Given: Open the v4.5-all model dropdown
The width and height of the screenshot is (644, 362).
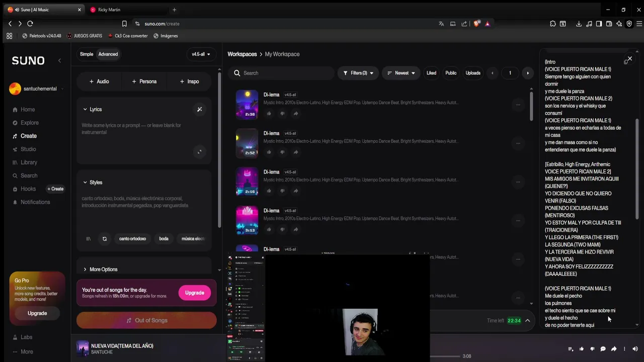Looking at the screenshot, I should click(201, 54).
